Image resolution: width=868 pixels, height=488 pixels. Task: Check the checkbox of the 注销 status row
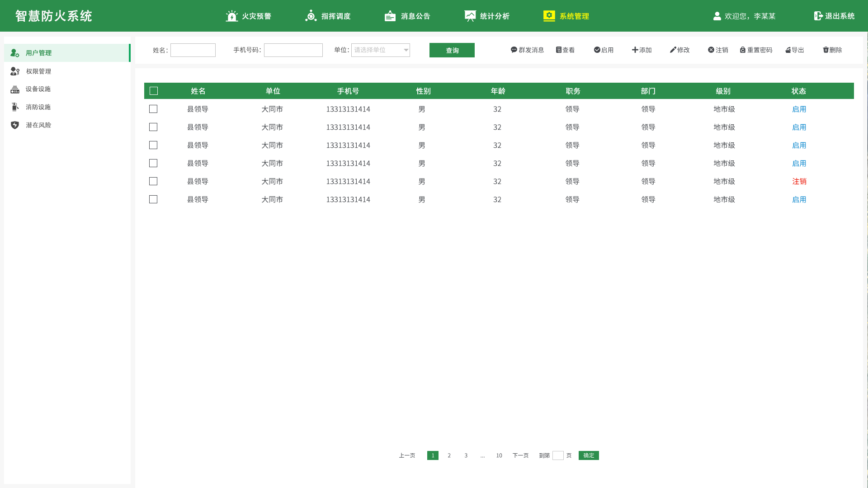pos(153,181)
